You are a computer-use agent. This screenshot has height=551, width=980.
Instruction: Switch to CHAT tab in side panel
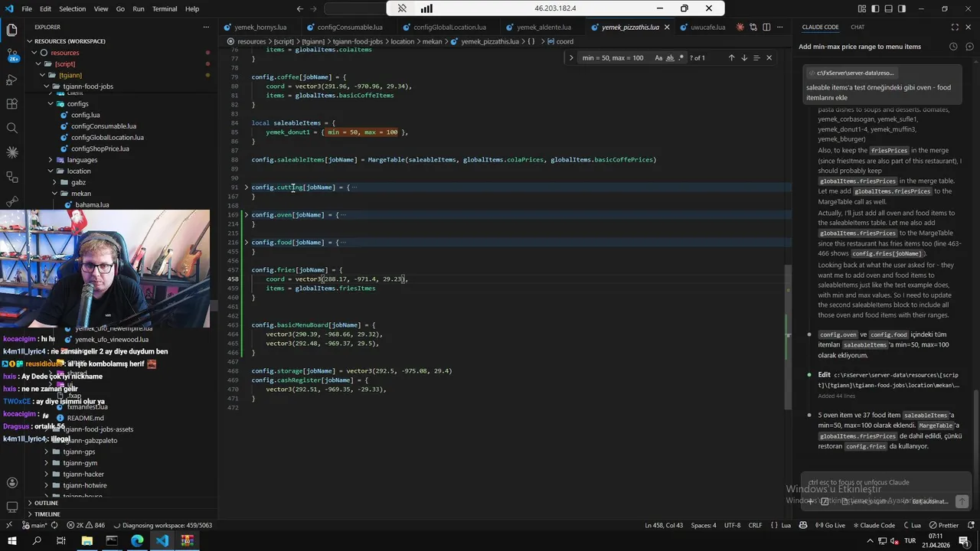coord(857,27)
